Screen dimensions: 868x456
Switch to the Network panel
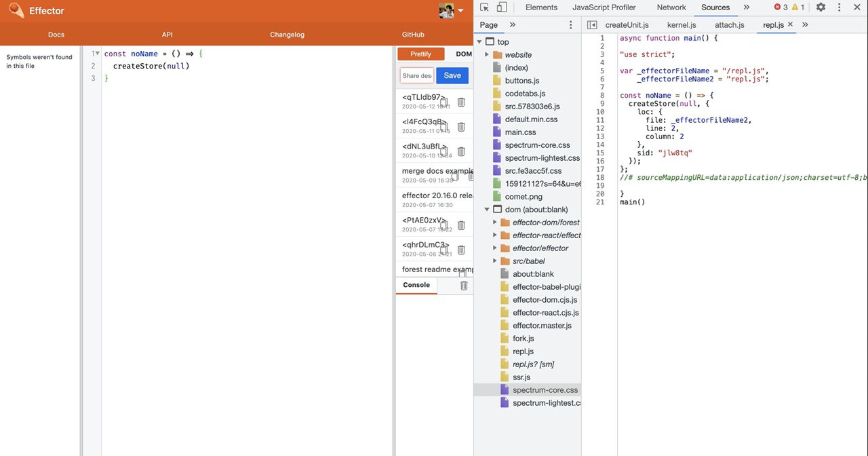(x=671, y=7)
